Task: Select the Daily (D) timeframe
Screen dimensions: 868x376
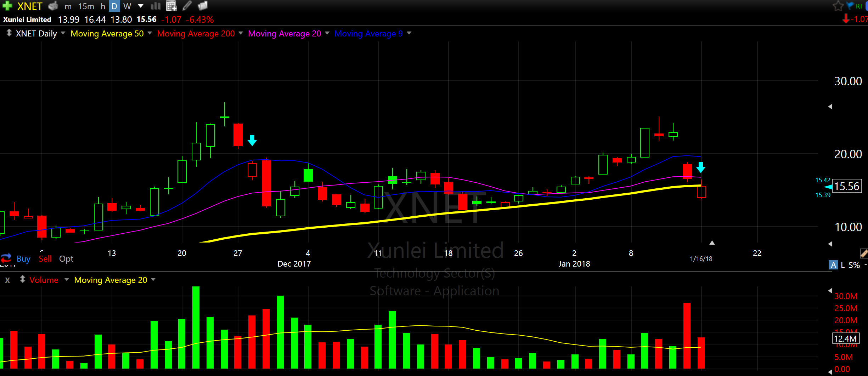Action: click(x=114, y=6)
